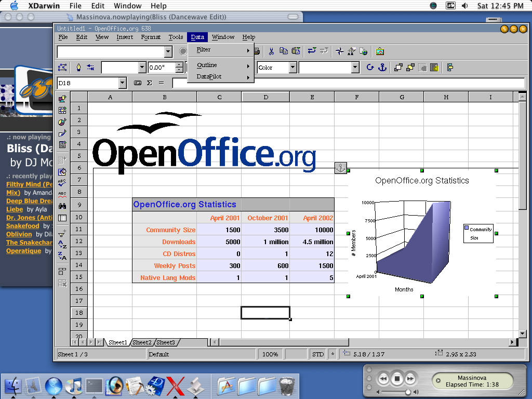This screenshot has width=532, height=399.
Task: Open the Name Box dropdown showing D18
Action: pyautogui.click(x=123, y=83)
